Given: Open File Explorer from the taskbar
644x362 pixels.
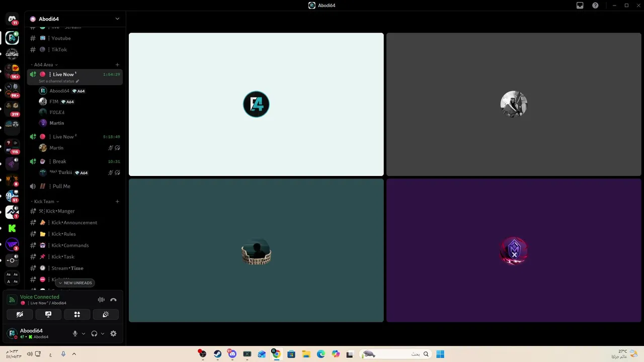Looking at the screenshot, I should coord(306,354).
